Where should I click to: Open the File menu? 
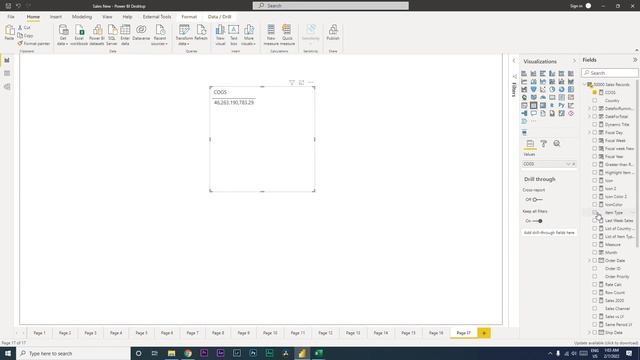[x=11, y=17]
